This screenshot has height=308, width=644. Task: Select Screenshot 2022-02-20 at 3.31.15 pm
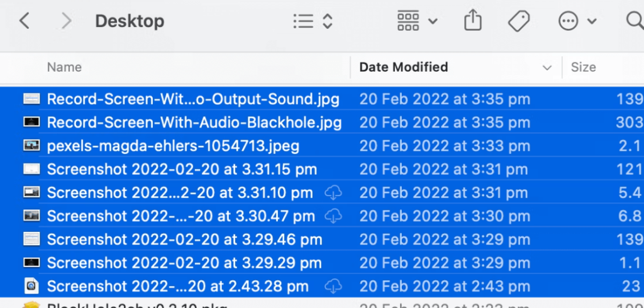pyautogui.click(x=182, y=170)
